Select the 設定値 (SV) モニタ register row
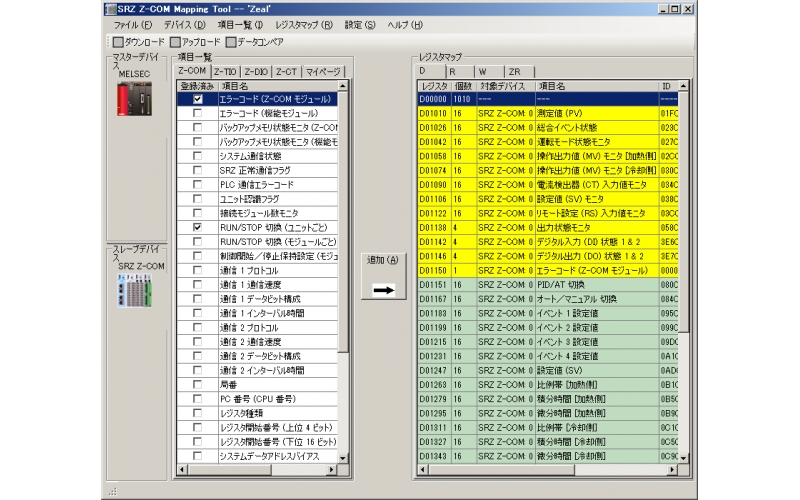Viewport: 800px width, 500px height. click(x=548, y=199)
